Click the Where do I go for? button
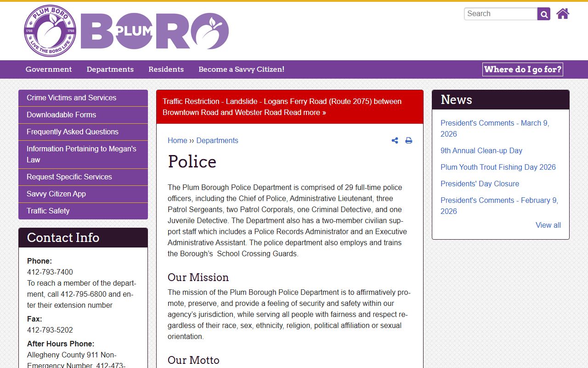588x368 pixels. coord(523,69)
